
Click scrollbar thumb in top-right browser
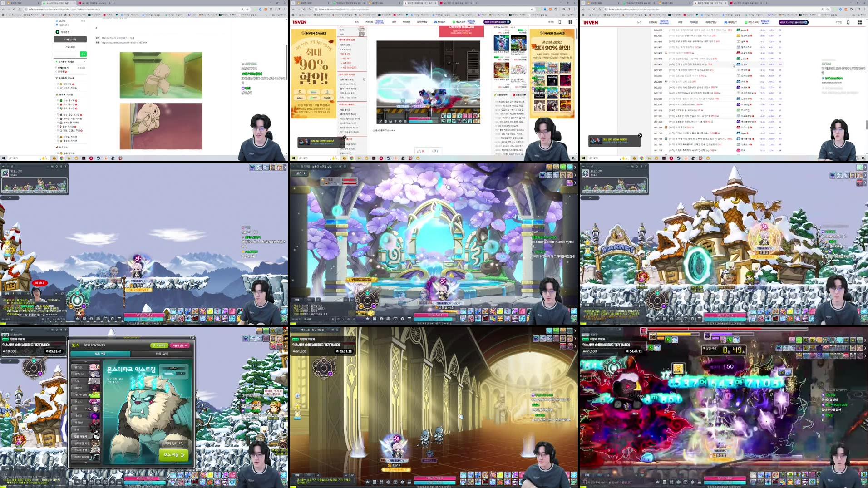coord(867,124)
